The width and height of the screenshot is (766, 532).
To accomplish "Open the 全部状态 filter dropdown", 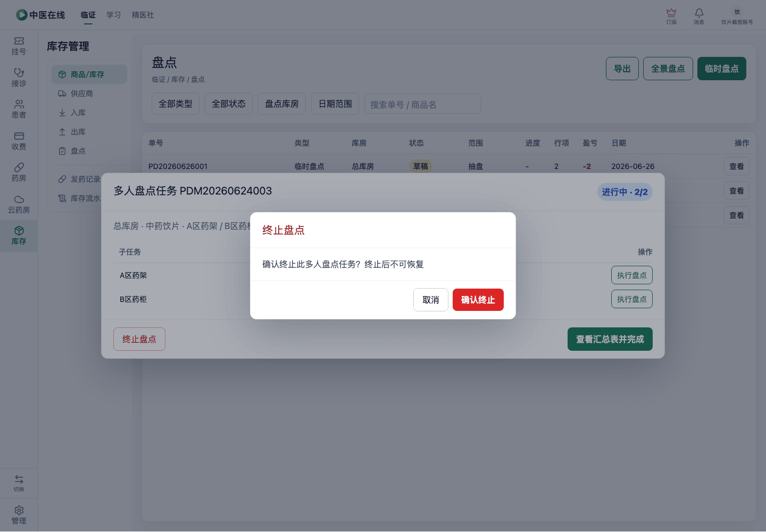I will (x=229, y=104).
